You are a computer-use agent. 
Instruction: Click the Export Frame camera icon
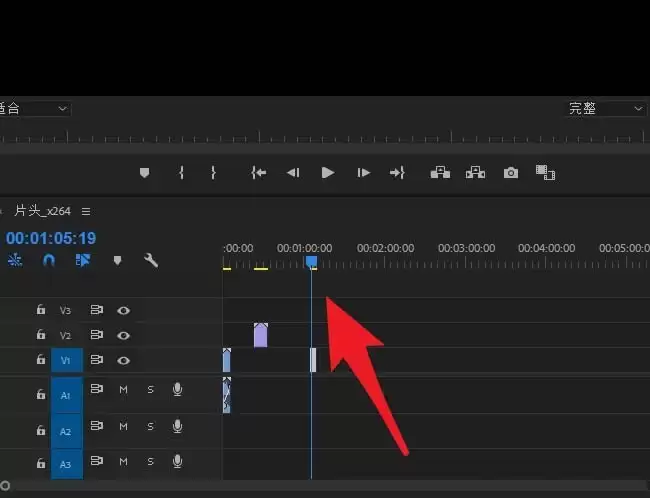tap(511, 173)
